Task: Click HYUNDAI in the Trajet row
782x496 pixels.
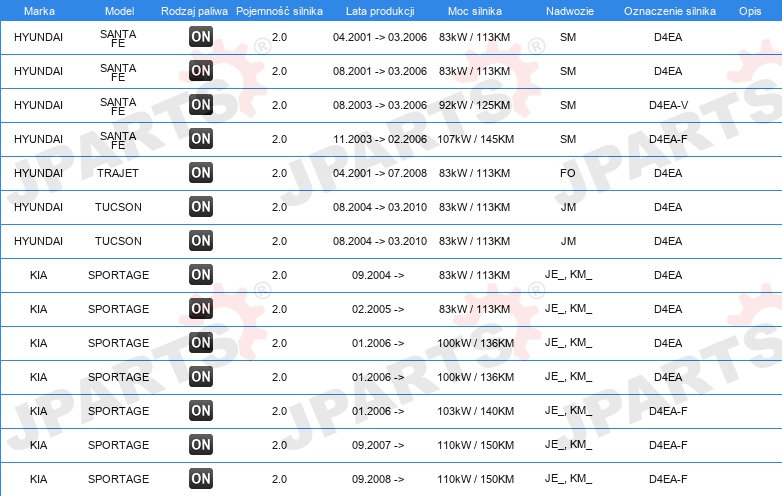Action: pyautogui.click(x=38, y=173)
